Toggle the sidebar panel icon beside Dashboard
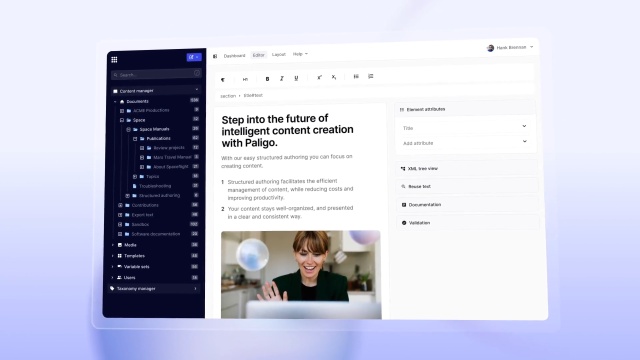The height and width of the screenshot is (360, 640). point(215,56)
